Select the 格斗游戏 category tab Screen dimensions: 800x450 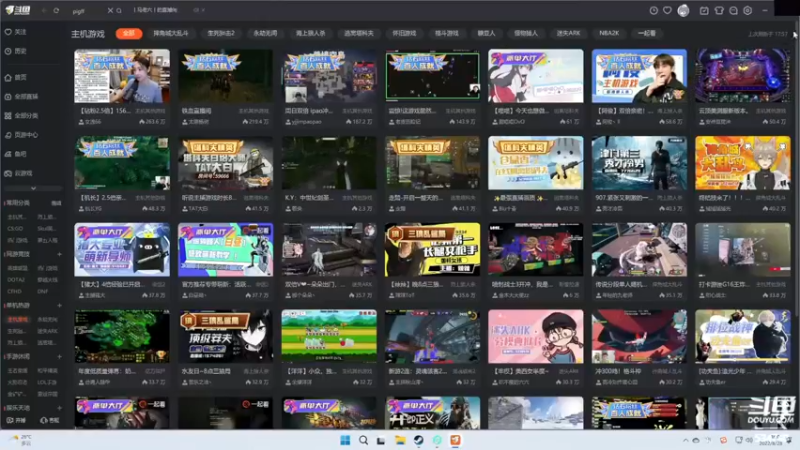point(446,33)
